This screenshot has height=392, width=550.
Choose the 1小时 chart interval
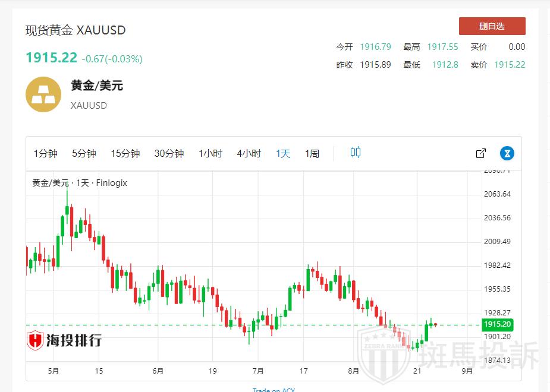tap(210, 153)
